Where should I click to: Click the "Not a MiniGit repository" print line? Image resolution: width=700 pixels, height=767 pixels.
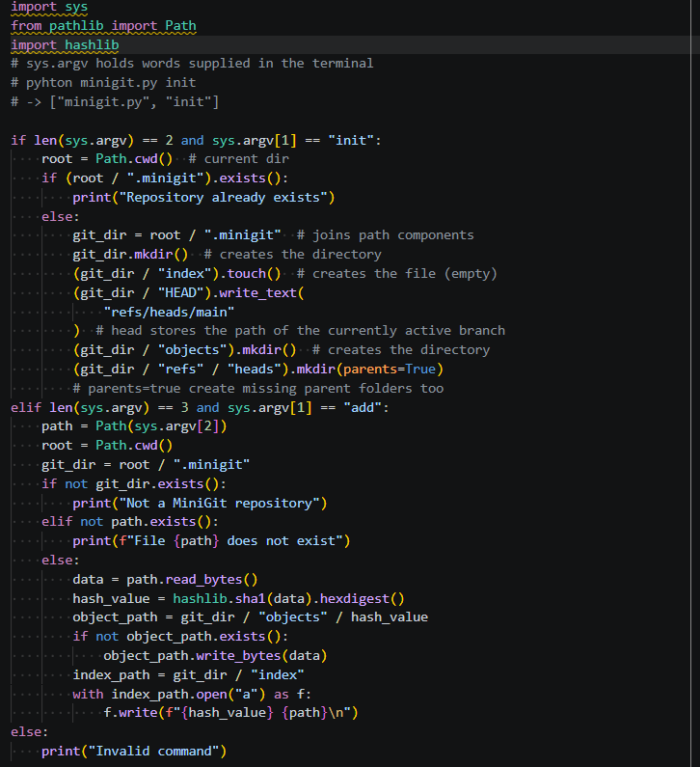click(200, 504)
